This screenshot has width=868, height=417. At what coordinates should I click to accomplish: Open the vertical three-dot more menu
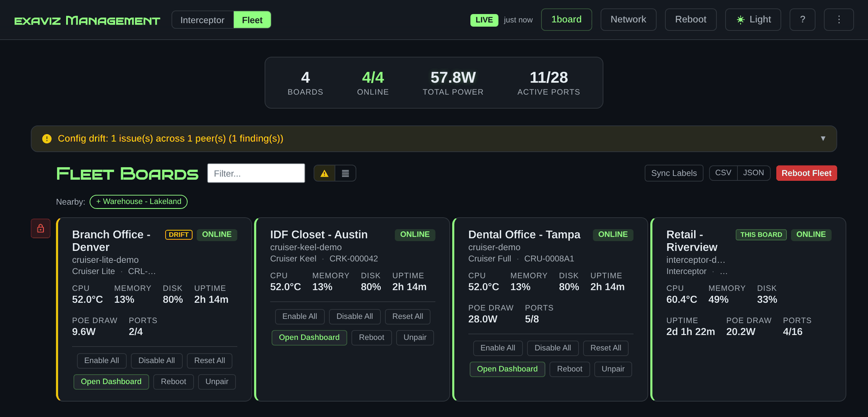[839, 20]
